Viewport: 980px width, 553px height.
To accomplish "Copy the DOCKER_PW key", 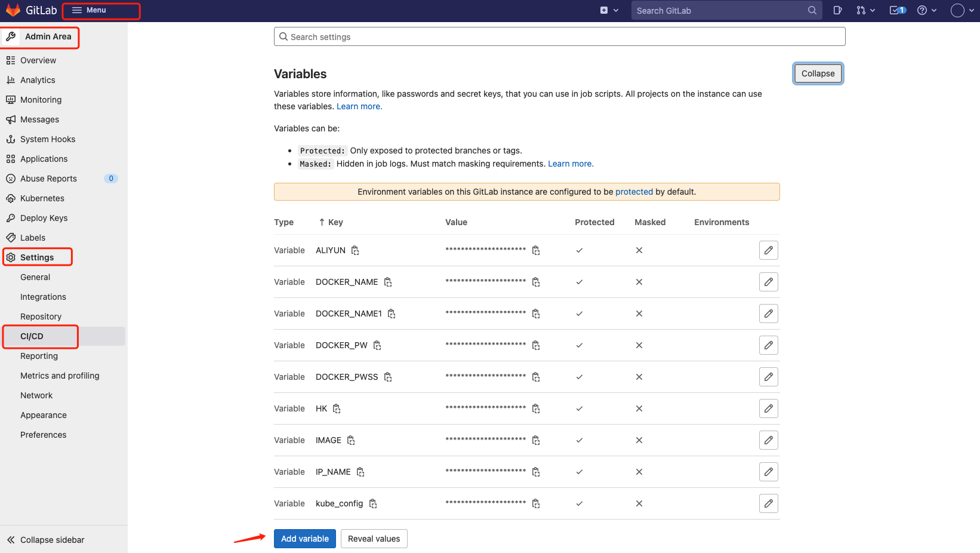I will pos(377,345).
